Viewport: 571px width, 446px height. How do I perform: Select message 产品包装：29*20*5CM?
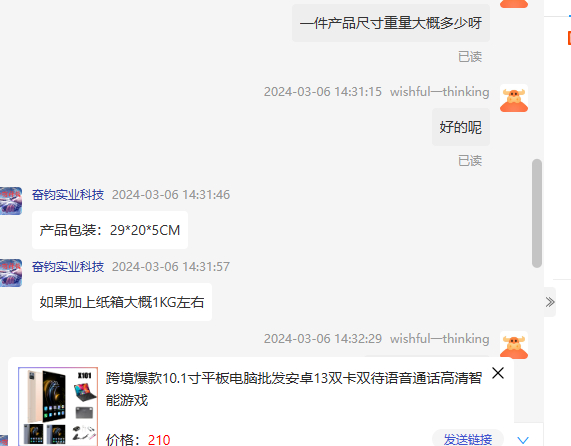110,230
